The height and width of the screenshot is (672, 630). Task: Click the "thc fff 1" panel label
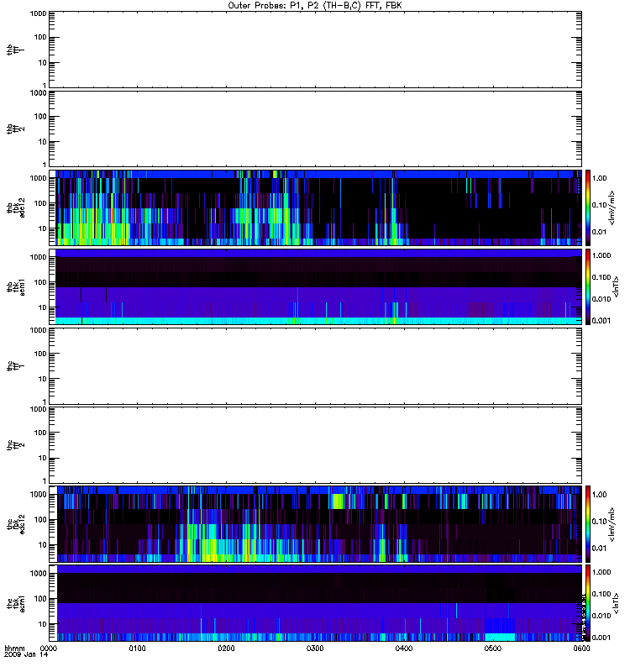[15, 366]
